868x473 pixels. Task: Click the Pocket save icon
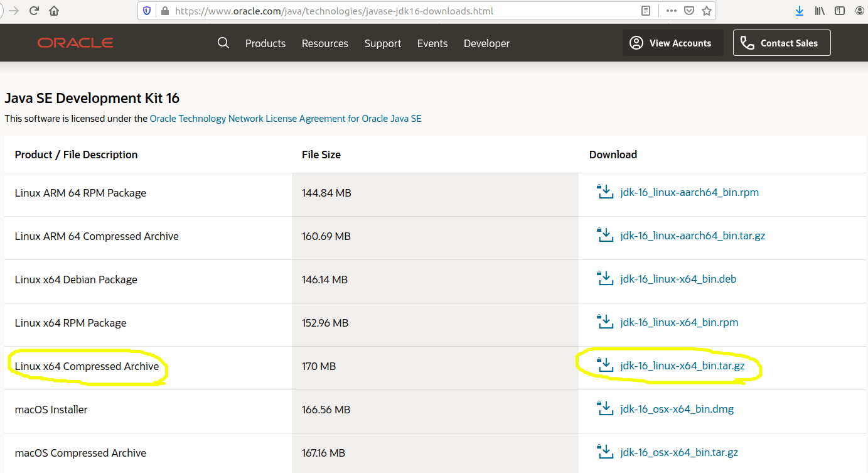coord(689,11)
